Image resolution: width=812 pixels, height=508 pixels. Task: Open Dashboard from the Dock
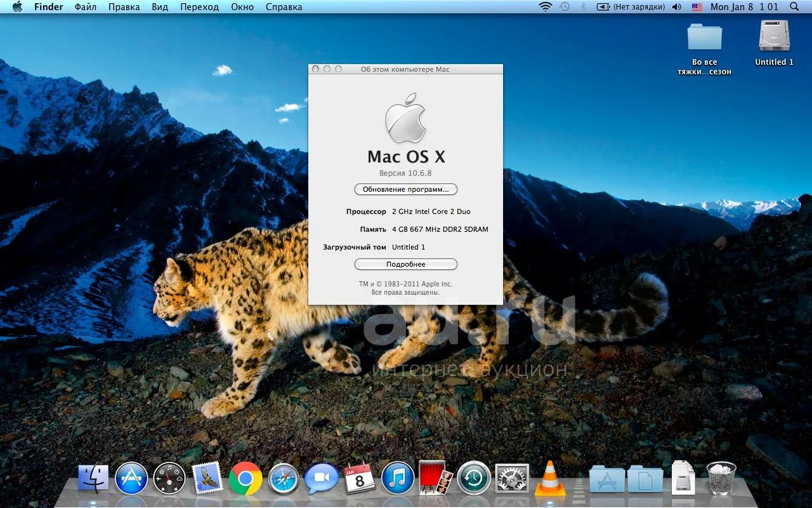click(169, 479)
